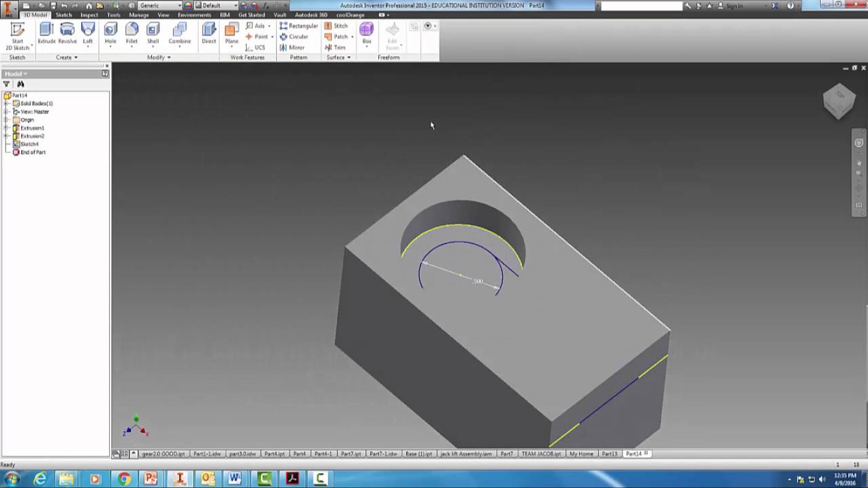Open Microsoft Word from the taskbar
The width and height of the screenshot is (868, 488).
click(235, 479)
